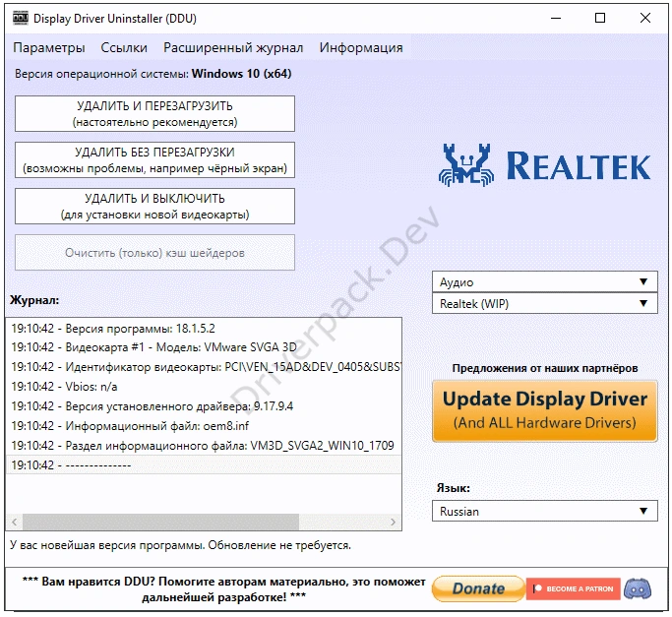
Task: Click Очистить кэш шейдеров button
Action: pyautogui.click(x=154, y=253)
